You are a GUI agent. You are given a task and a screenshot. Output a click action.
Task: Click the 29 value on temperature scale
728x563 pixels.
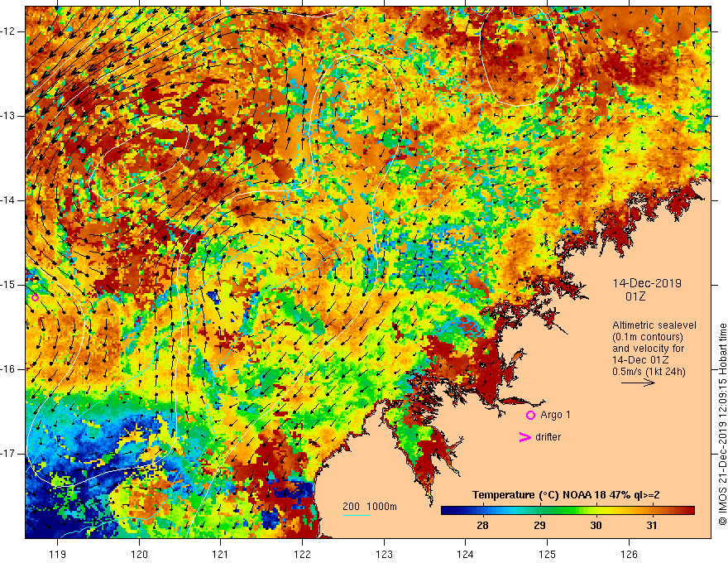pyautogui.click(x=539, y=526)
